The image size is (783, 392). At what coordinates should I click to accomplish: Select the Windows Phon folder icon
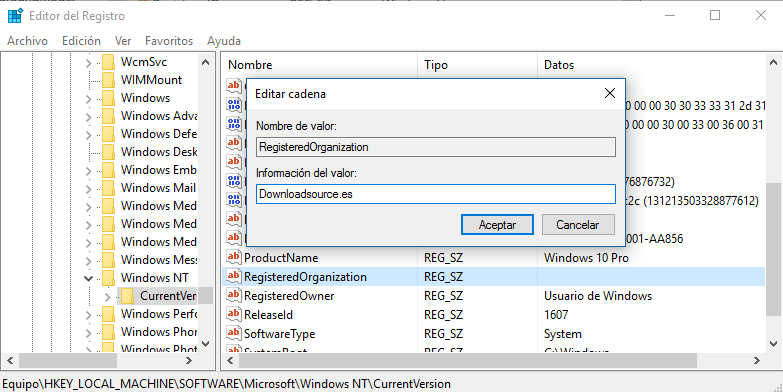(x=108, y=332)
